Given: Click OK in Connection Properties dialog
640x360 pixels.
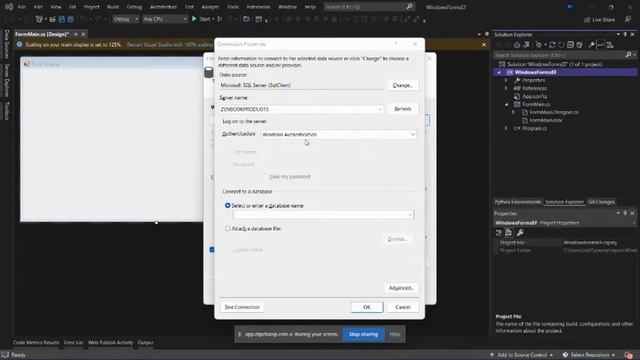Looking at the screenshot, I should (367, 307).
